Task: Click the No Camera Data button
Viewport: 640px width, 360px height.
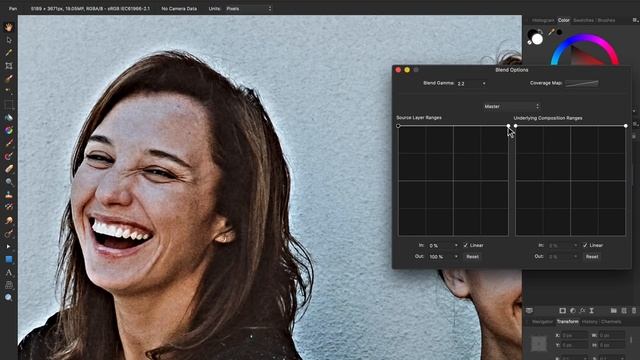Action: coord(179,8)
